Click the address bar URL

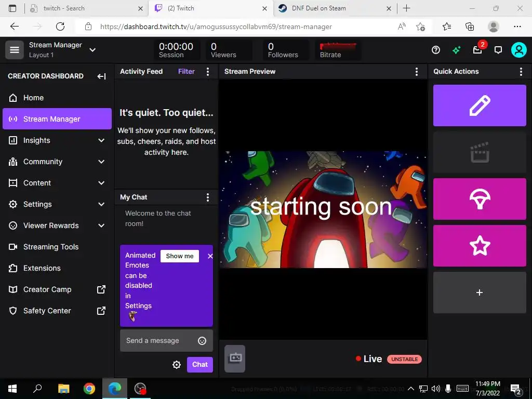click(x=216, y=26)
